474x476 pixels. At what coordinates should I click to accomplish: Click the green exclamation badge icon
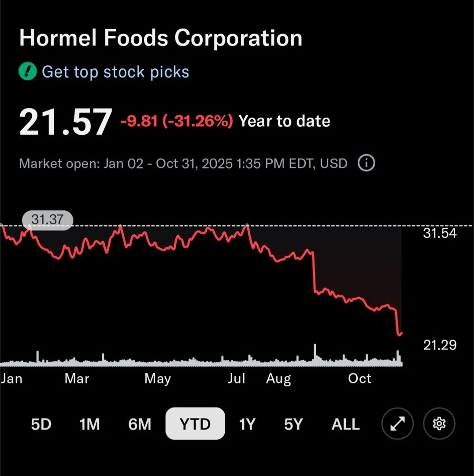coord(27,72)
